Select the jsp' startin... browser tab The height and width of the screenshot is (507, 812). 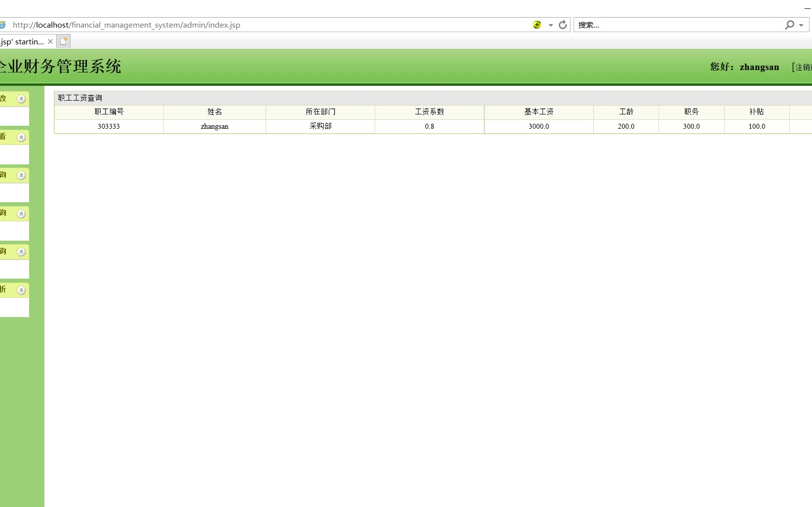(x=22, y=41)
